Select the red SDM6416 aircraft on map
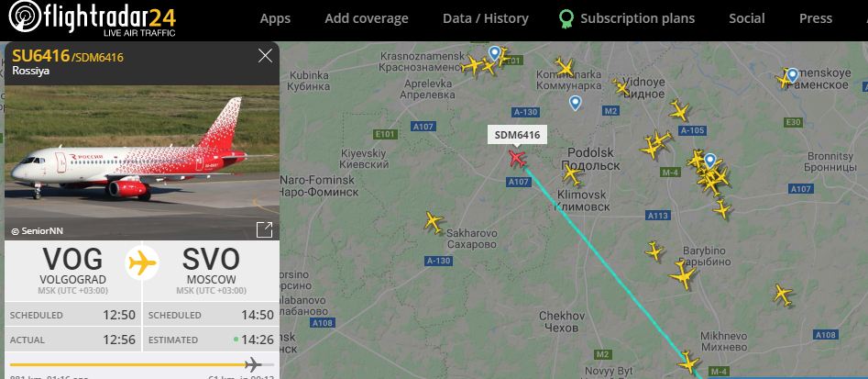 [518, 159]
